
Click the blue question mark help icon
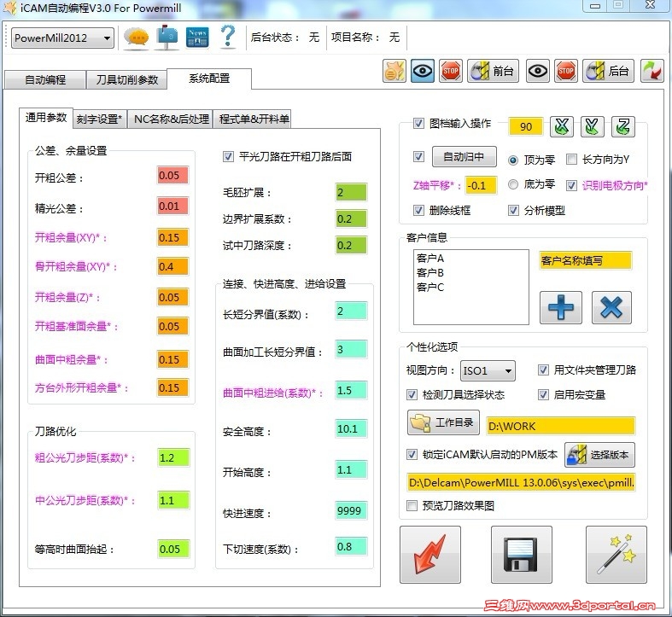tap(228, 37)
